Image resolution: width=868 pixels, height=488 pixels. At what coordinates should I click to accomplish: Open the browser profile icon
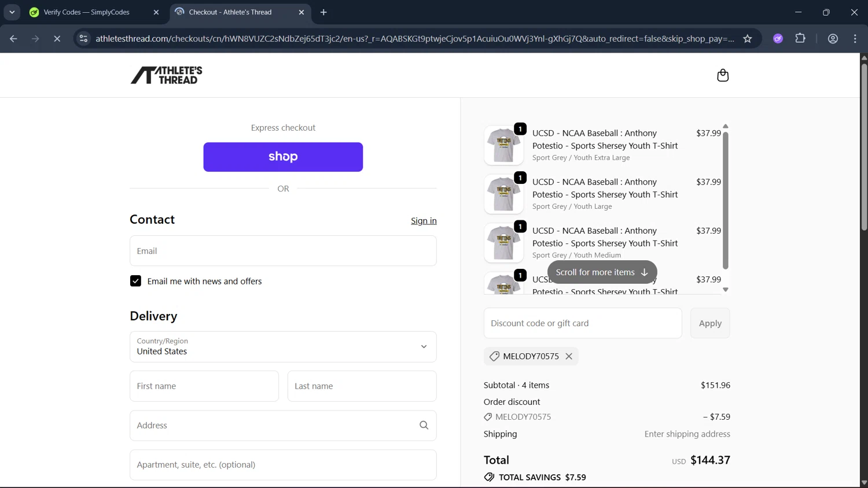[x=833, y=39]
